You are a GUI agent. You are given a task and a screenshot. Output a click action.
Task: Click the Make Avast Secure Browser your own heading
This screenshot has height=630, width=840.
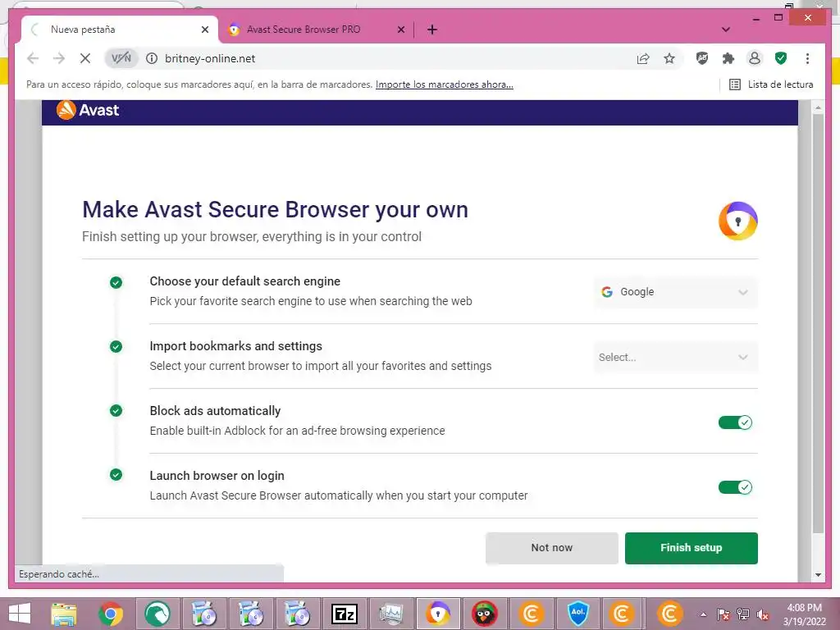tap(275, 209)
